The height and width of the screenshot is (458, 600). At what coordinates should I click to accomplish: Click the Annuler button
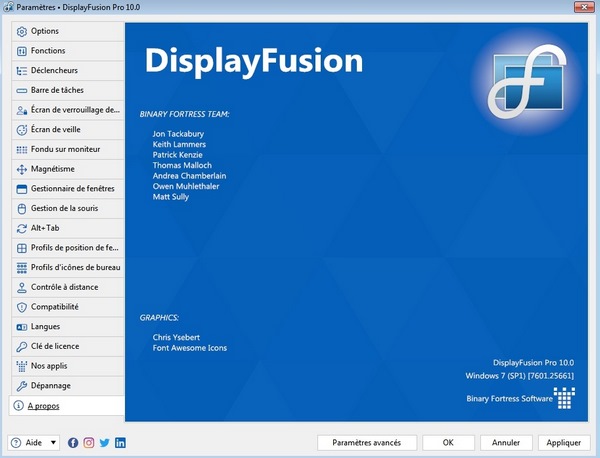506,443
